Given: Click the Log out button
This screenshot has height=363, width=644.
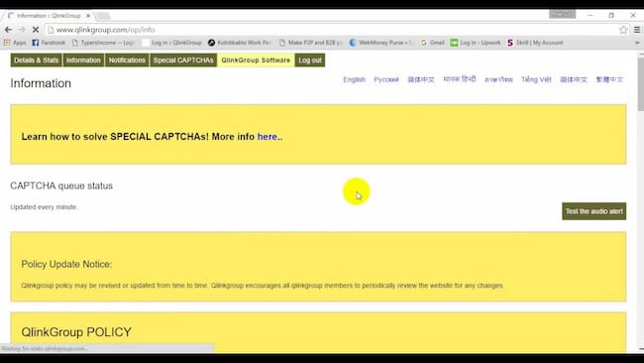Looking at the screenshot, I should [x=310, y=60].
